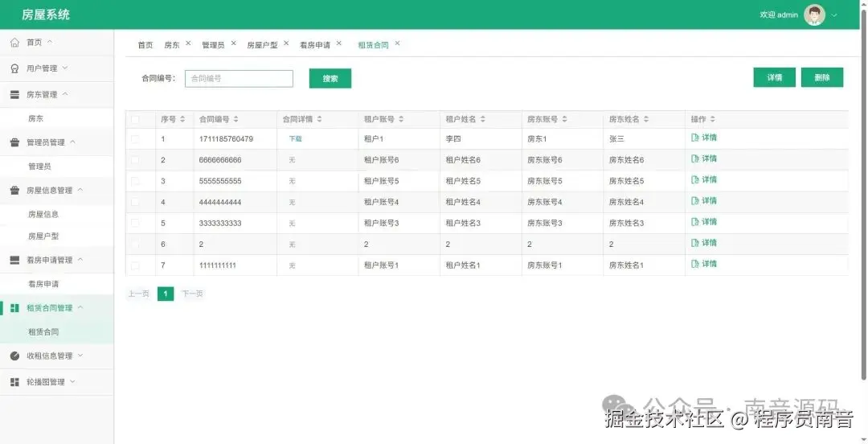868x444 pixels.
Task: Switch to the 房屋户型 tab
Action: [x=262, y=46]
